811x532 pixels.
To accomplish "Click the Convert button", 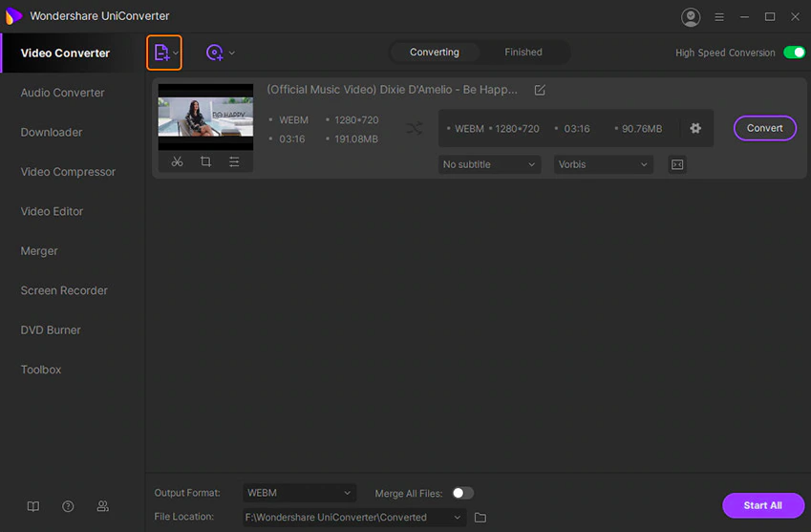I will click(765, 128).
